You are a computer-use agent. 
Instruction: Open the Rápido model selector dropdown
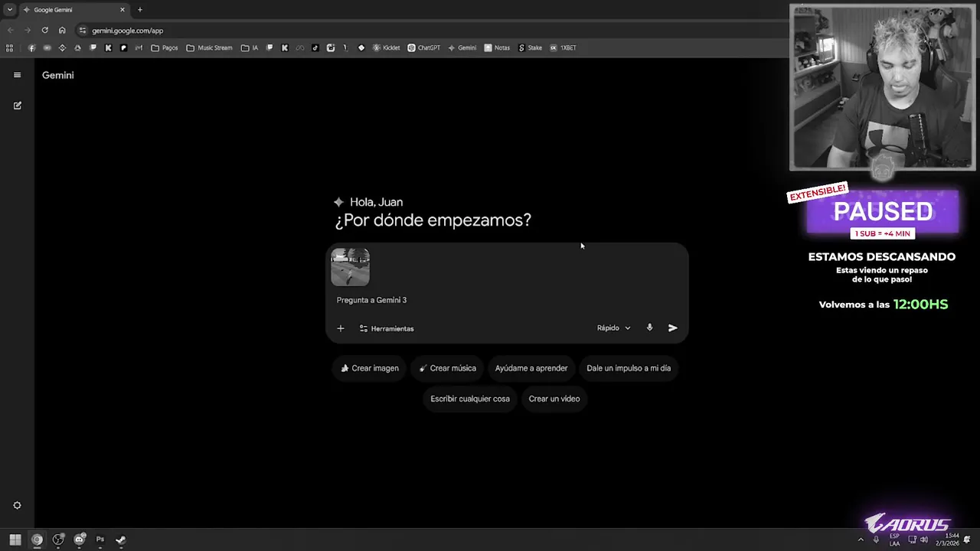tap(613, 328)
